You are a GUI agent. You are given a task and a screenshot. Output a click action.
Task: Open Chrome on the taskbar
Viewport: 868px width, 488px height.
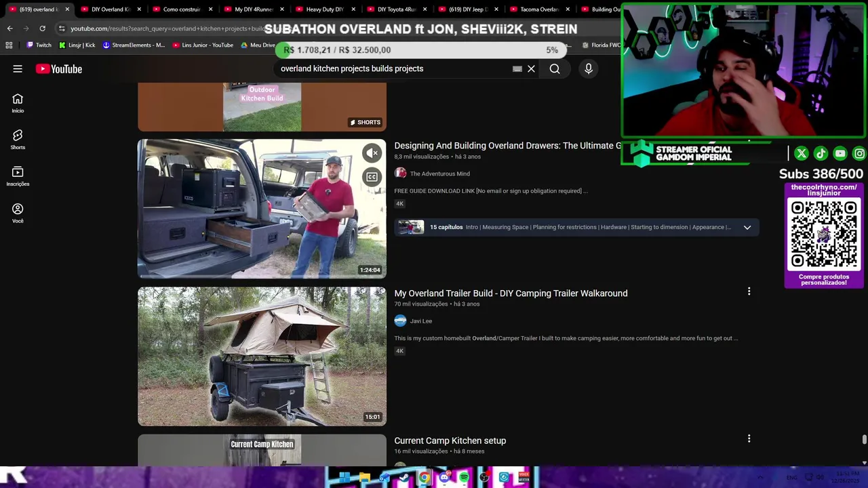point(425,477)
